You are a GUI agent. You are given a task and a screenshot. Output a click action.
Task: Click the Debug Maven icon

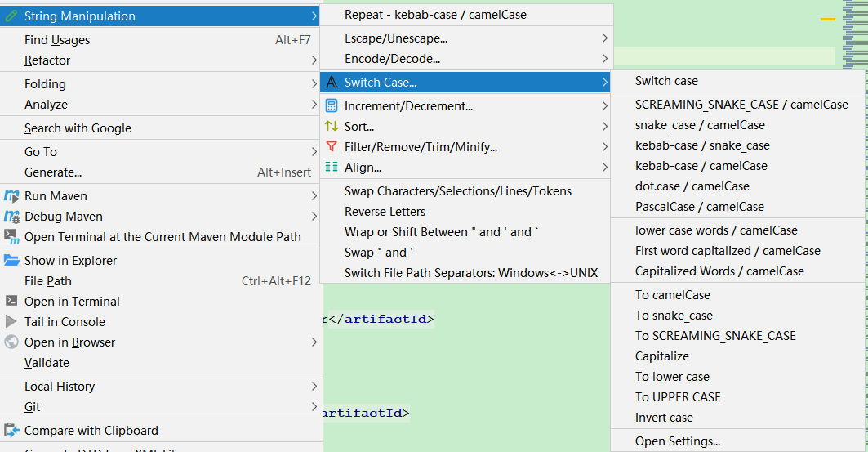pyautogui.click(x=11, y=217)
